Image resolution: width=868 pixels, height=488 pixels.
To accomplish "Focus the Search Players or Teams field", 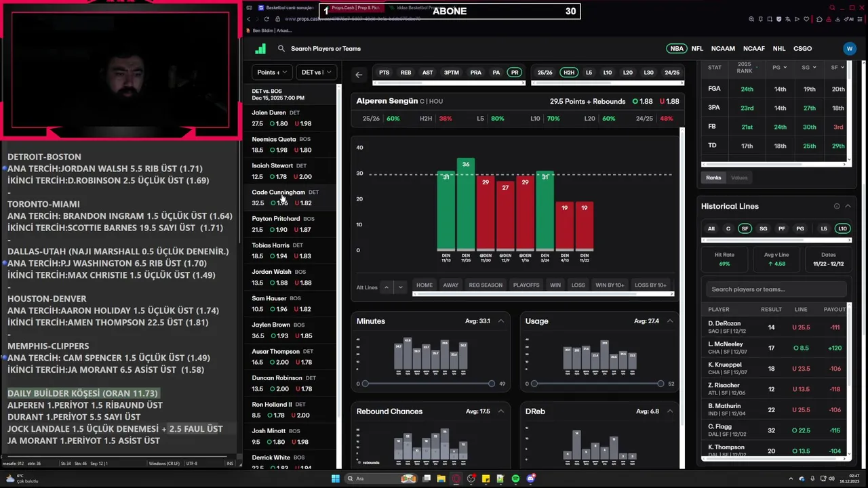I will click(325, 49).
